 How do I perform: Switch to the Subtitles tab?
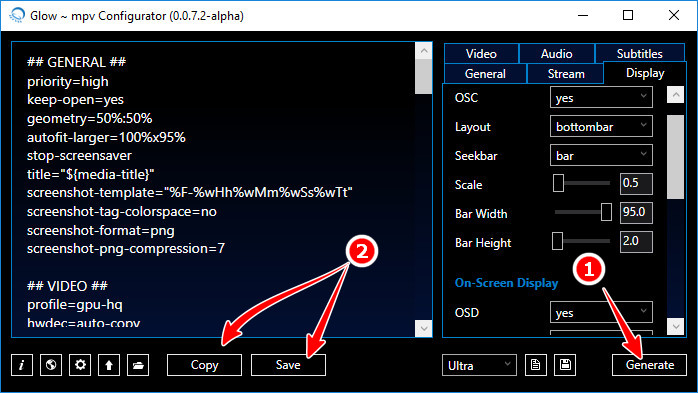click(x=640, y=53)
